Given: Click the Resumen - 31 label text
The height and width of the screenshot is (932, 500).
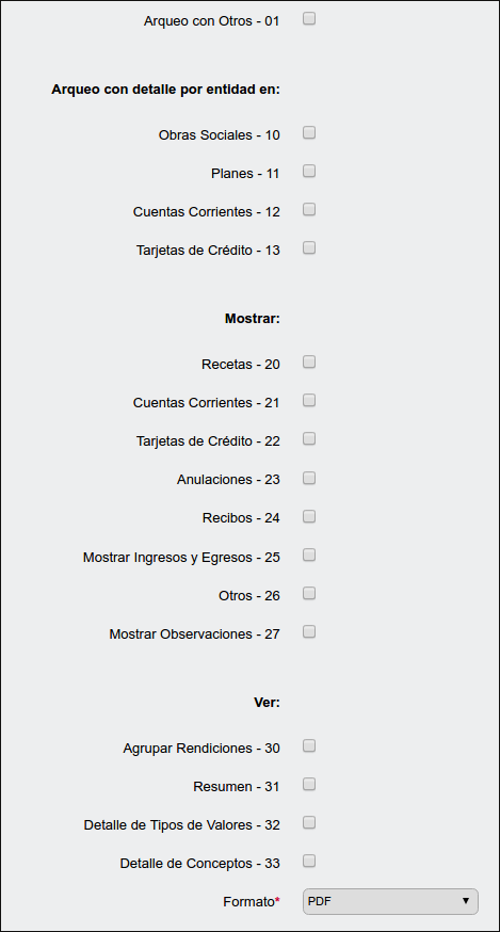Looking at the screenshot, I should (237, 787).
